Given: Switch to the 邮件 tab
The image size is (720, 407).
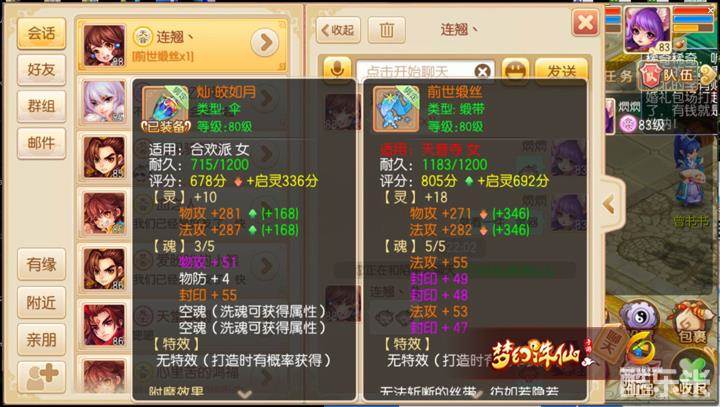Looking at the screenshot, I should click(41, 143).
